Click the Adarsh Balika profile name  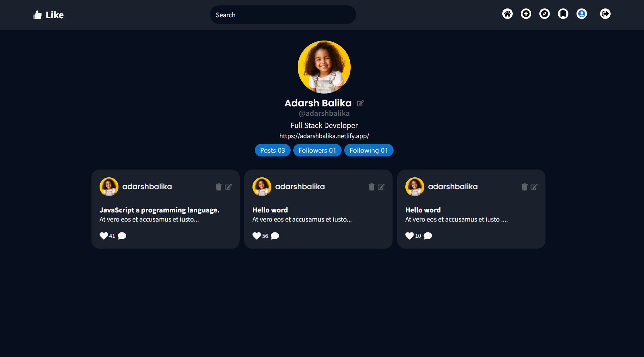[318, 103]
